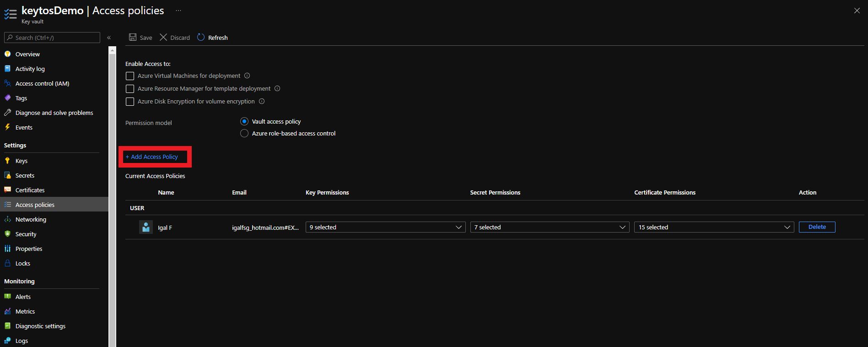868x347 pixels.
Task: Click the Save floppy disk icon
Action: point(133,37)
